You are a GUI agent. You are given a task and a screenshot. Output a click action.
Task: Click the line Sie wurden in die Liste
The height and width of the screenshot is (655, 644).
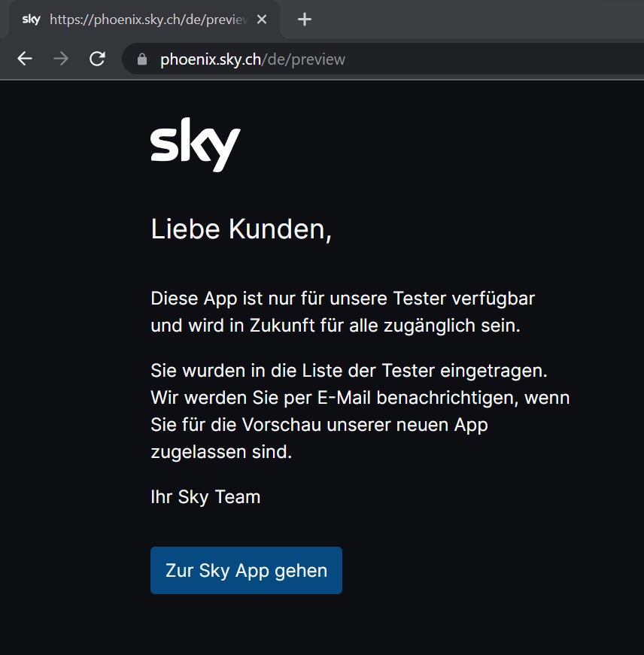point(349,371)
